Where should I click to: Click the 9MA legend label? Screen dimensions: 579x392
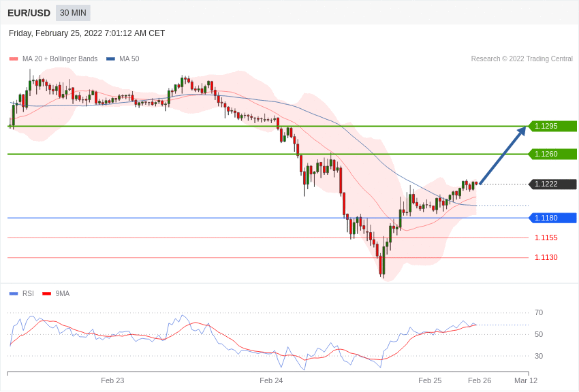(x=63, y=293)
